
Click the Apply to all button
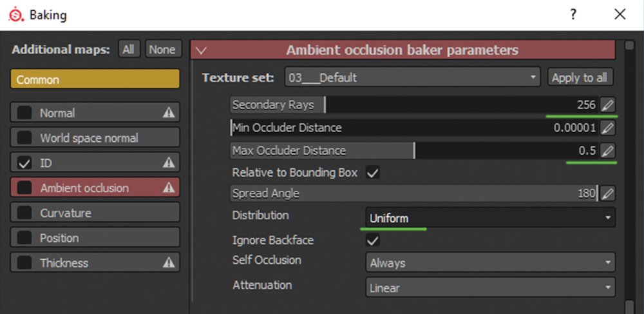click(580, 77)
